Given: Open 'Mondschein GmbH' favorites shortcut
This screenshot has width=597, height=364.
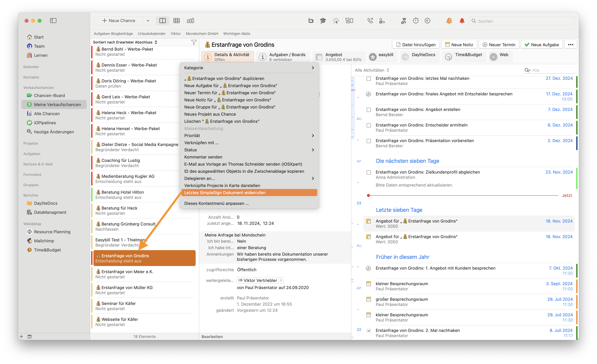Looking at the screenshot, I should [202, 34].
